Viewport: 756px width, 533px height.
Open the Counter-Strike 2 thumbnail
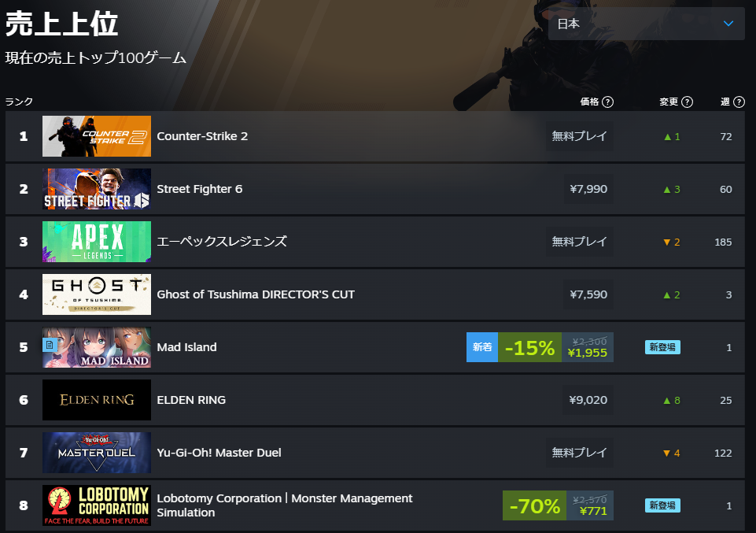pos(97,136)
